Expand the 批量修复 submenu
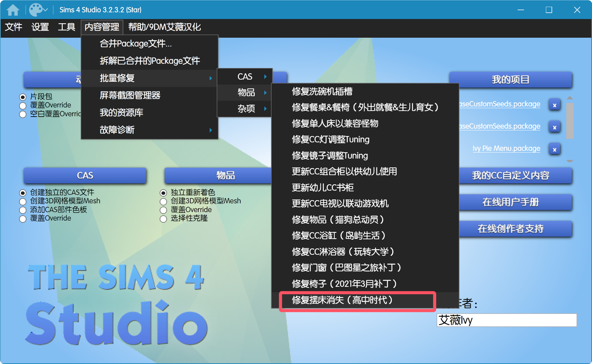Image resolution: width=592 pixels, height=364 pixels. click(x=150, y=78)
